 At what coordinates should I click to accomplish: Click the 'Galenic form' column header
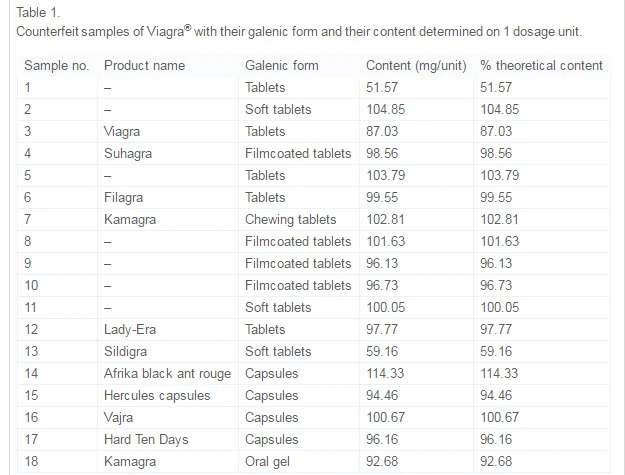pos(282,65)
